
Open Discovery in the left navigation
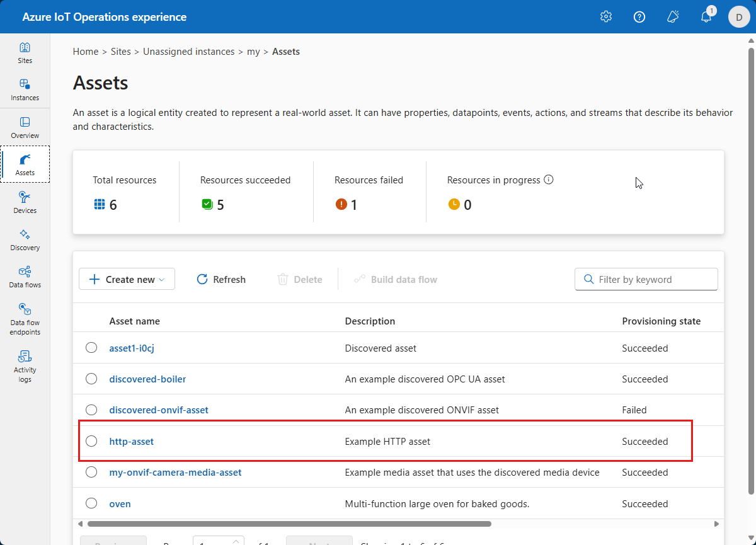tap(25, 239)
